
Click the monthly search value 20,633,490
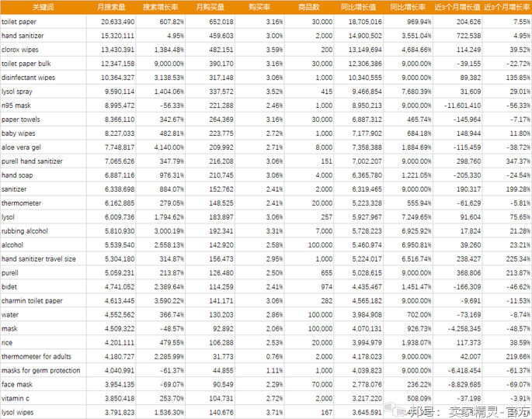[118, 22]
